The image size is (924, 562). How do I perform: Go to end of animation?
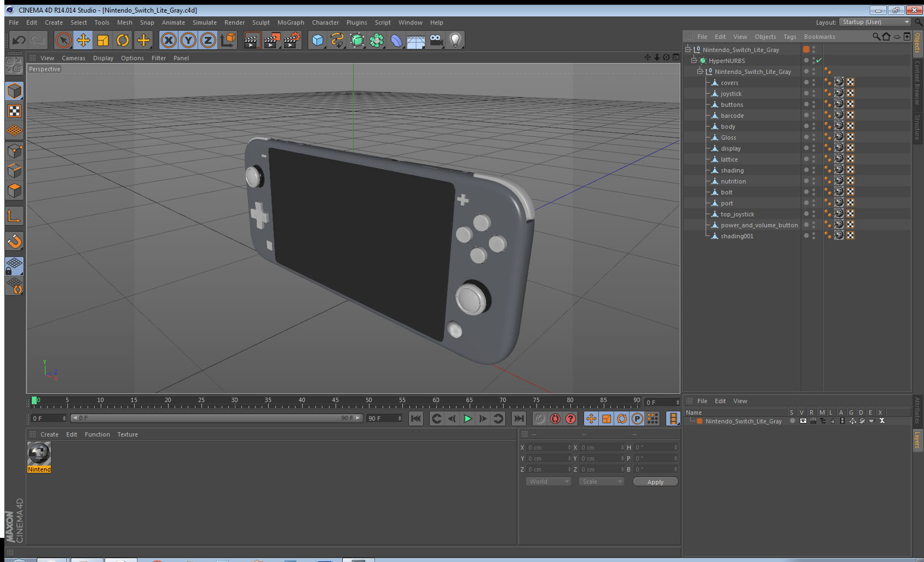(518, 418)
